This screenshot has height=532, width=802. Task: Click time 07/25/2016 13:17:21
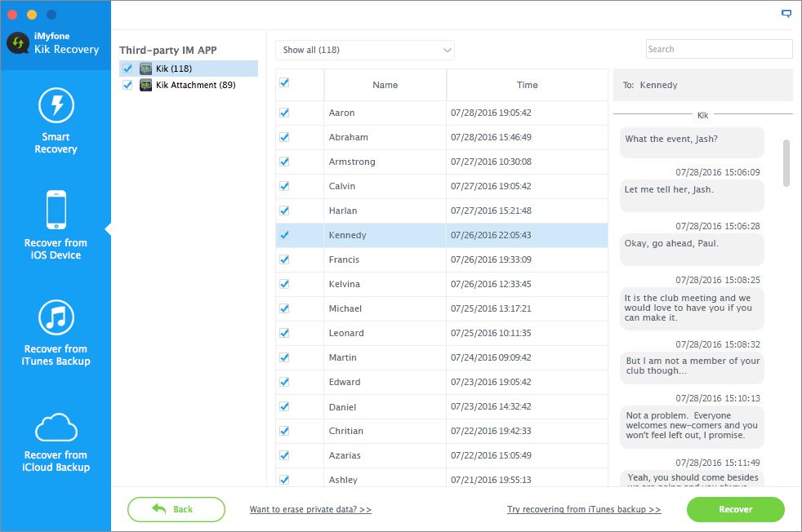491,308
